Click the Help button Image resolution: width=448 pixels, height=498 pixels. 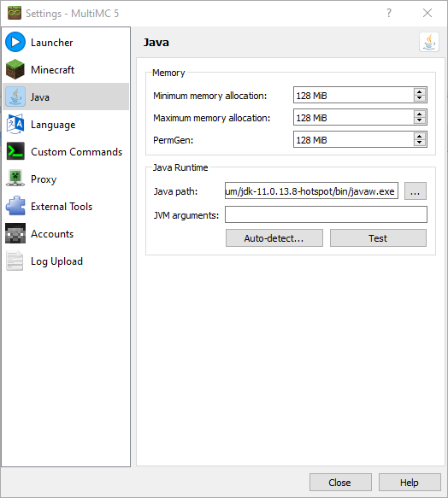[x=410, y=482]
